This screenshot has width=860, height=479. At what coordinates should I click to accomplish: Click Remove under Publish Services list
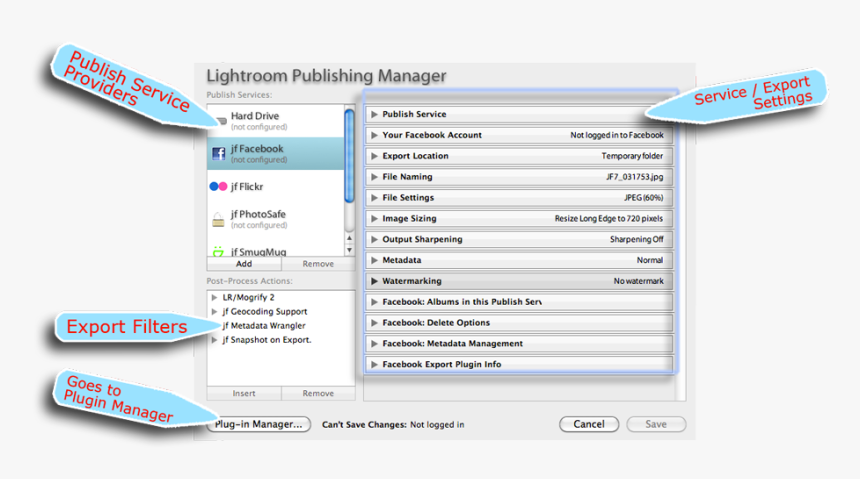coord(318,264)
